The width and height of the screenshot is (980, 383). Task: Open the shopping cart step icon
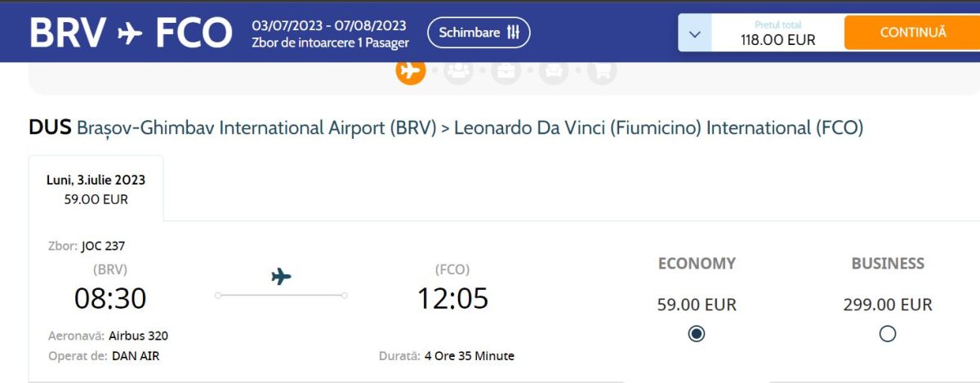[602, 71]
